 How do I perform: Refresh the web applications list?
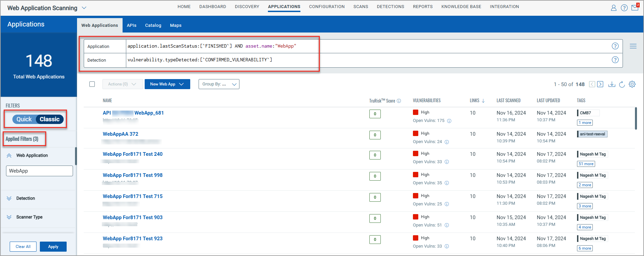click(x=622, y=84)
